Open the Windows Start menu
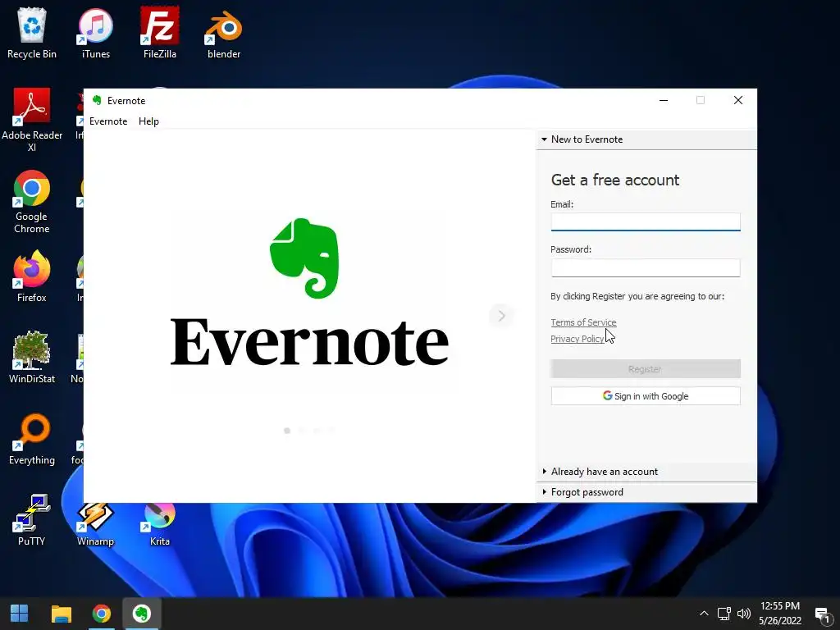This screenshot has height=630, width=840. coord(20,614)
